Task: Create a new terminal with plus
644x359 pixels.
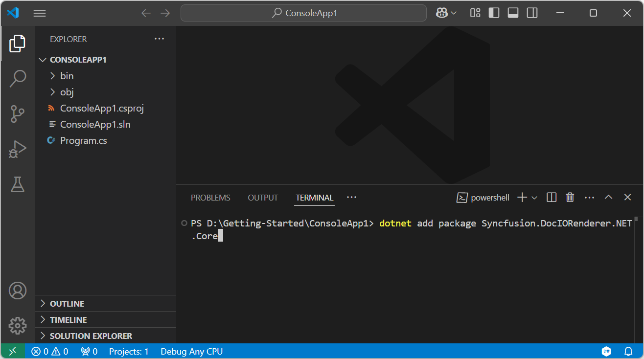Action: (x=522, y=198)
